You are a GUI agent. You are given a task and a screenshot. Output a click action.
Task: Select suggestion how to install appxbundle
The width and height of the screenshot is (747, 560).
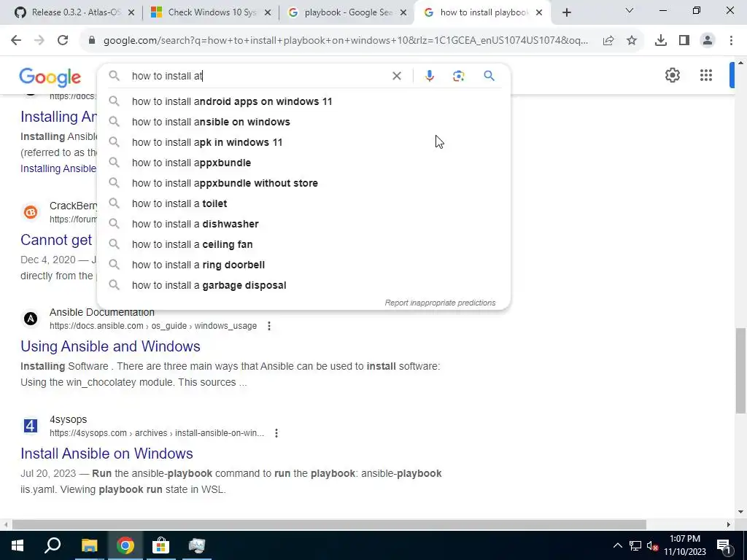click(303, 163)
